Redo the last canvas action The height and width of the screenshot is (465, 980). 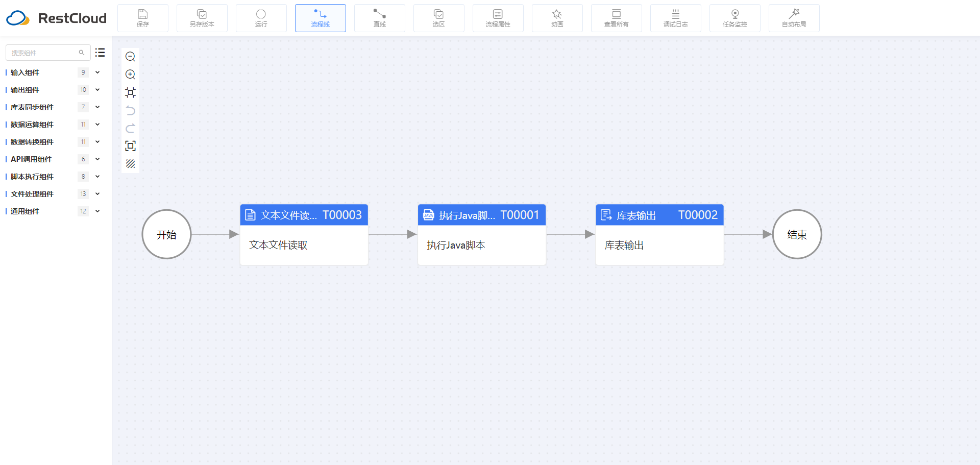[x=130, y=128]
